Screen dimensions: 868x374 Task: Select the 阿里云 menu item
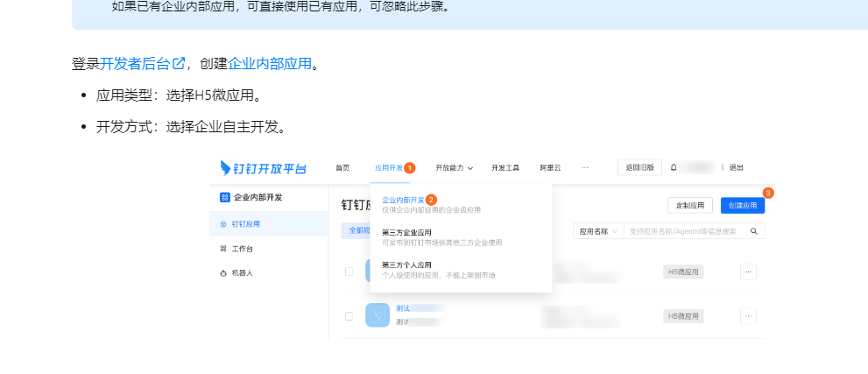point(550,167)
